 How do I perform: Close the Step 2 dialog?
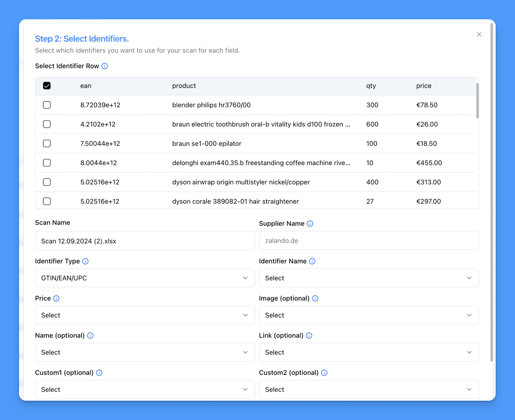[x=479, y=35]
